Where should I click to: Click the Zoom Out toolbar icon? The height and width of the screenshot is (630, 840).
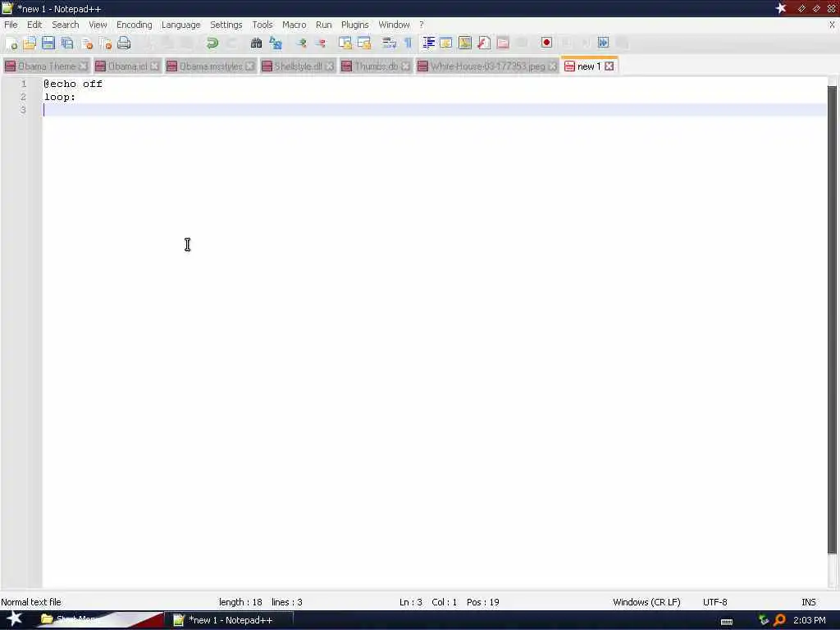click(321, 43)
